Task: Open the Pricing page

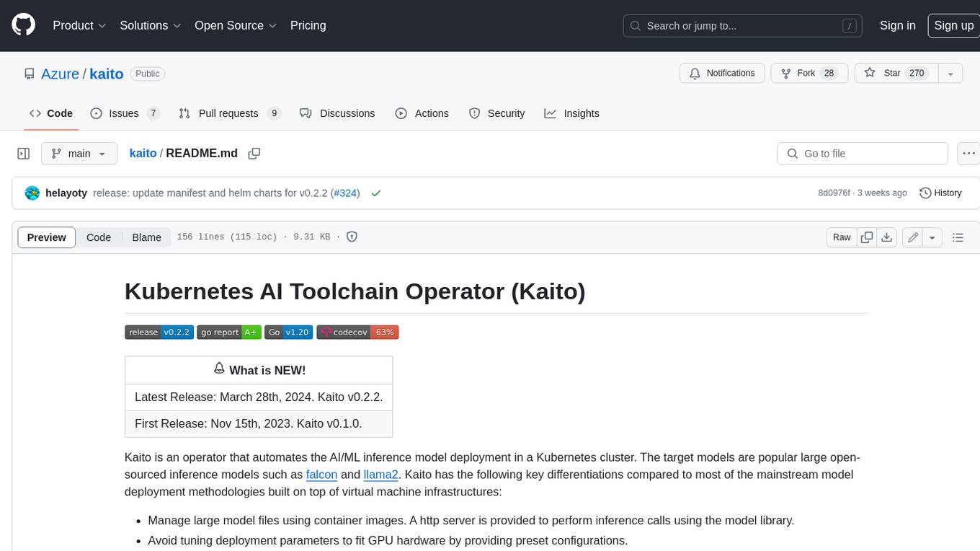Action: click(308, 25)
